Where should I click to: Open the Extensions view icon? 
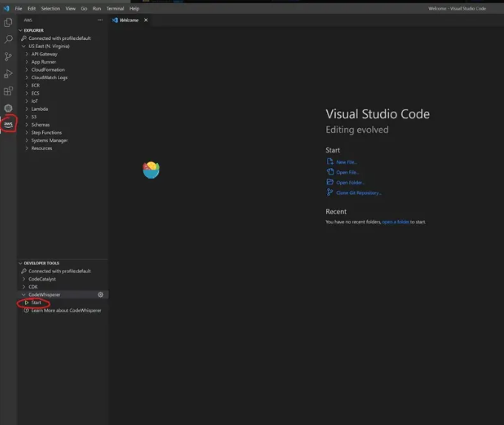tap(8, 91)
